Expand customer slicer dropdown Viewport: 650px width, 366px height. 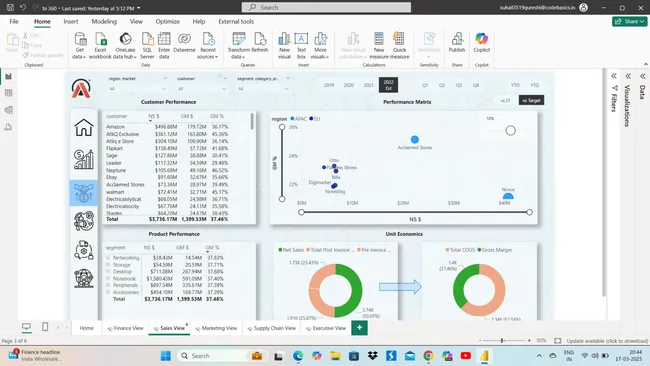pos(224,89)
